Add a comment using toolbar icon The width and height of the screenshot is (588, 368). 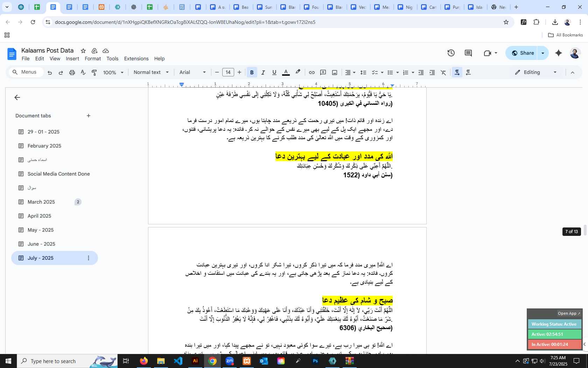pos(323,73)
